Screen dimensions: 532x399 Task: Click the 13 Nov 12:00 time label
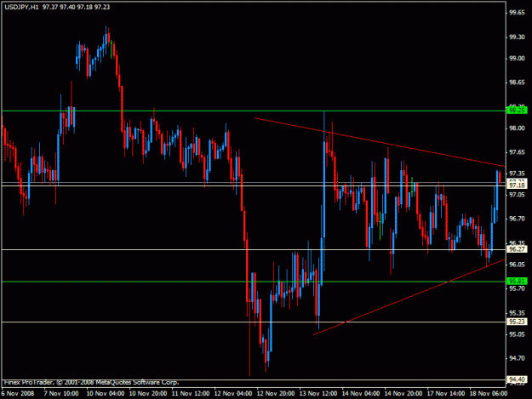click(x=318, y=394)
